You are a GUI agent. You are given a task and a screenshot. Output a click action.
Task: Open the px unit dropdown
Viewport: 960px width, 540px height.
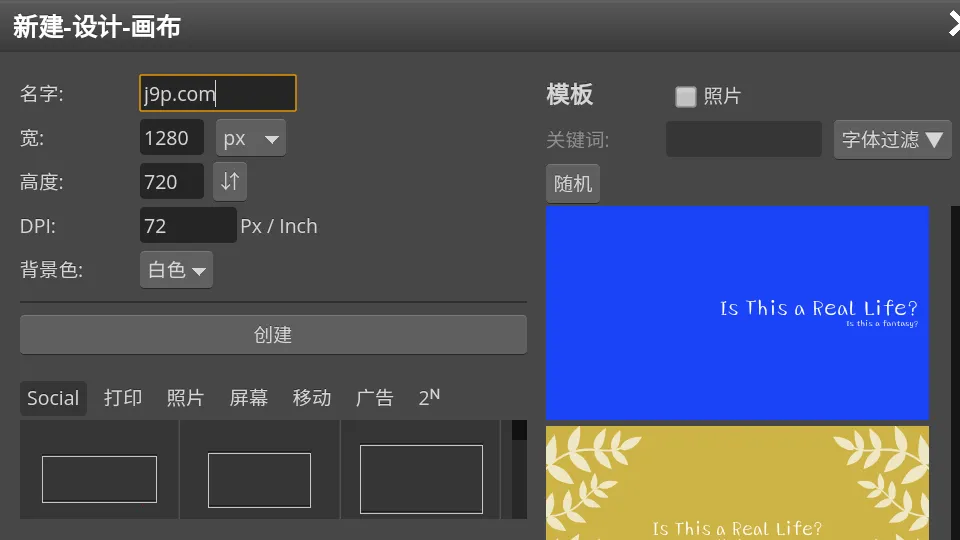click(250, 138)
